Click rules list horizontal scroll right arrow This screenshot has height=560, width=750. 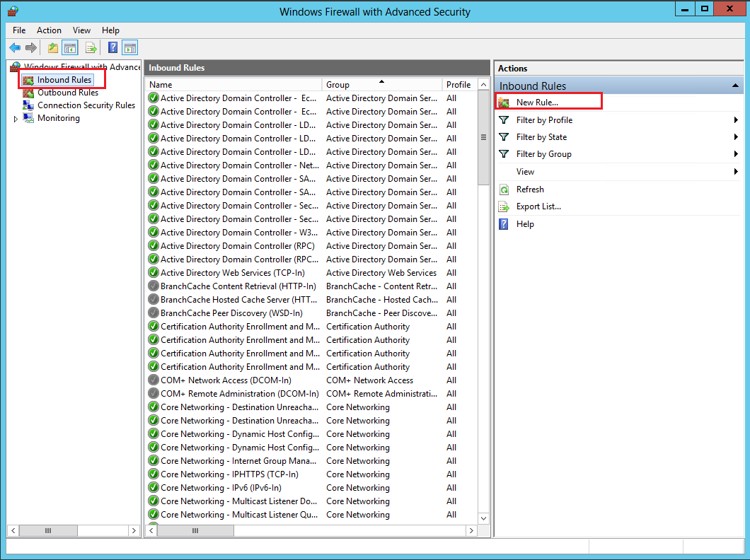471,530
